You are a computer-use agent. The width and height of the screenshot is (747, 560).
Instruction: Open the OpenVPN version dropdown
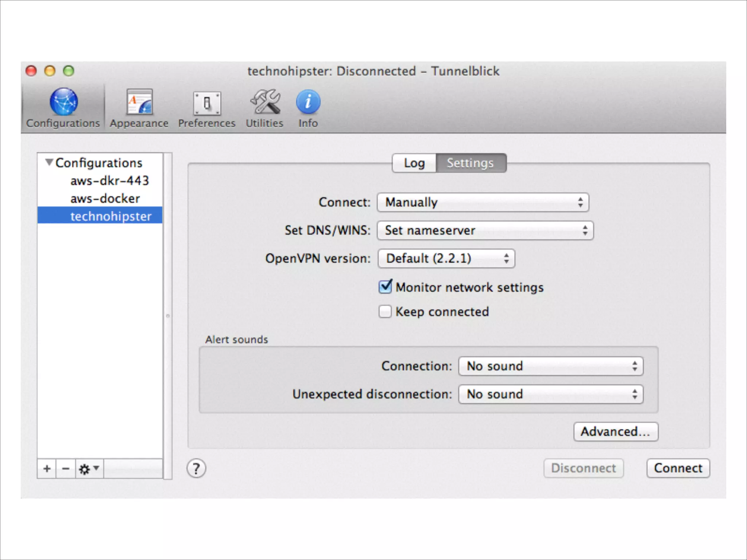[446, 258]
